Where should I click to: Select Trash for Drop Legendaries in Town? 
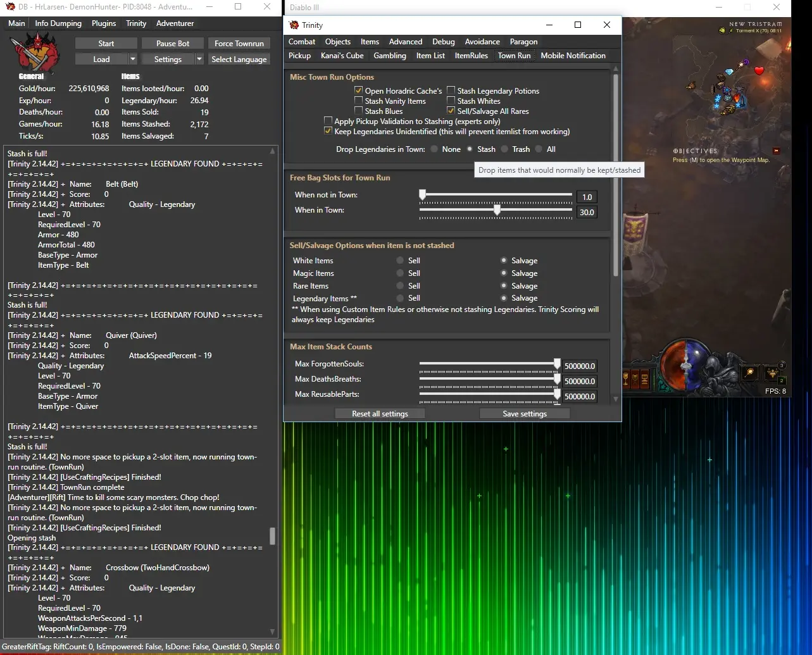coord(504,149)
